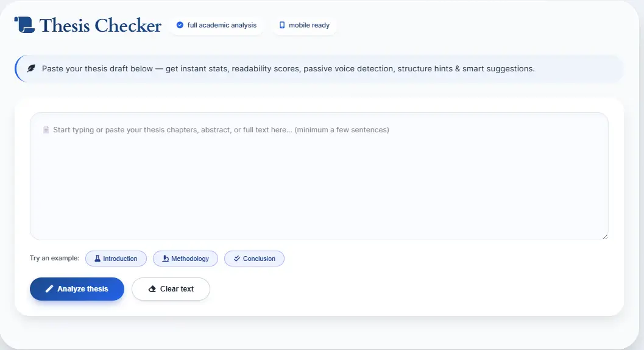Click the double-check icon on Conclusion chip

tap(236, 259)
